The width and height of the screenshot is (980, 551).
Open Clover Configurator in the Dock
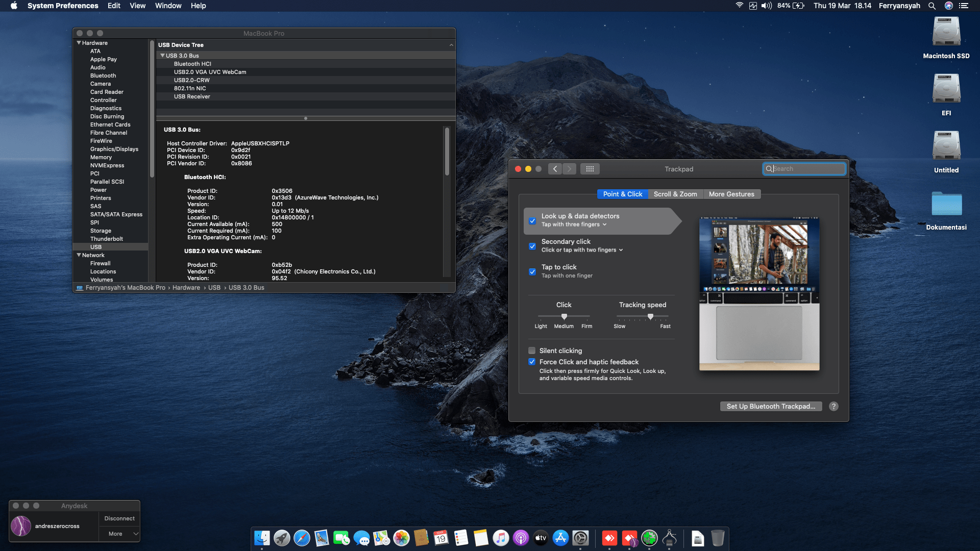[649, 538]
